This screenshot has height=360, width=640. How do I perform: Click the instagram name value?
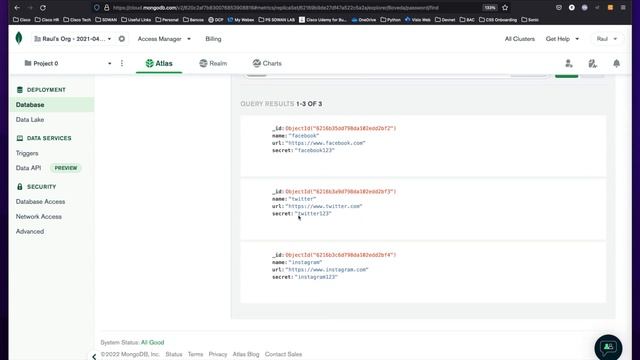tap(306, 262)
